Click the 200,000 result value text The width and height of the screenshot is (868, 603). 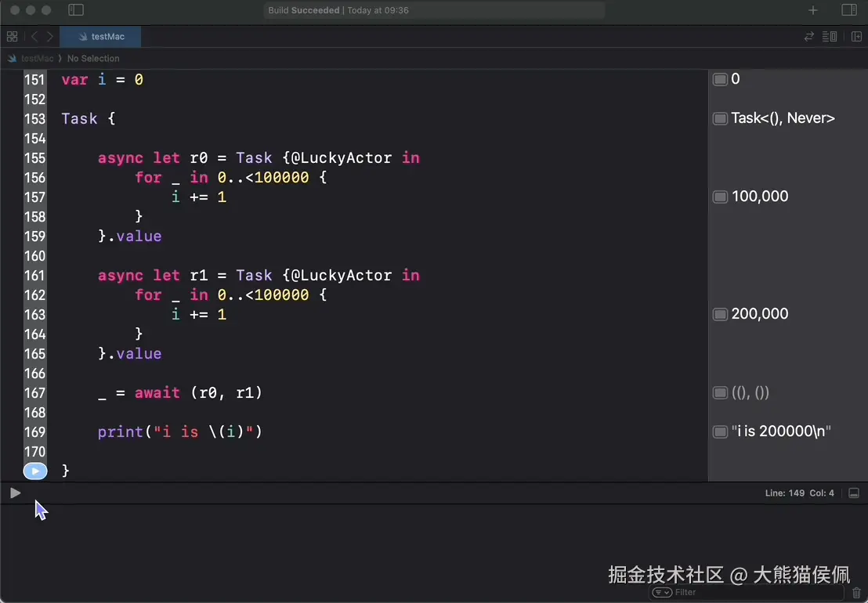pyautogui.click(x=760, y=314)
